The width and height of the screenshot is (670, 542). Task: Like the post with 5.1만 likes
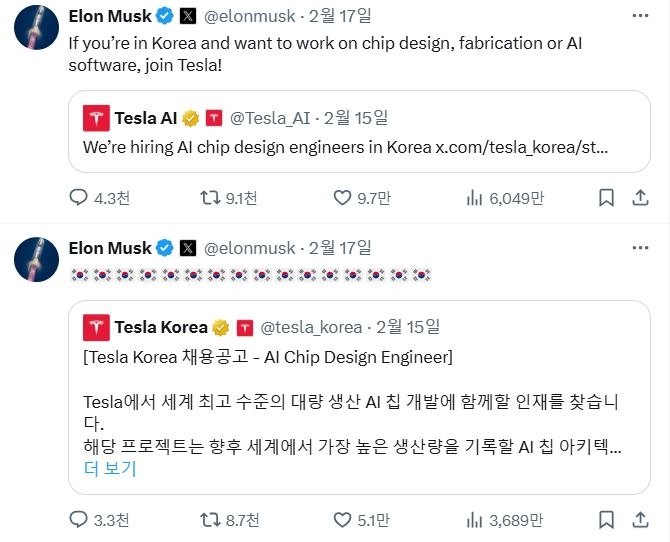tap(342, 519)
